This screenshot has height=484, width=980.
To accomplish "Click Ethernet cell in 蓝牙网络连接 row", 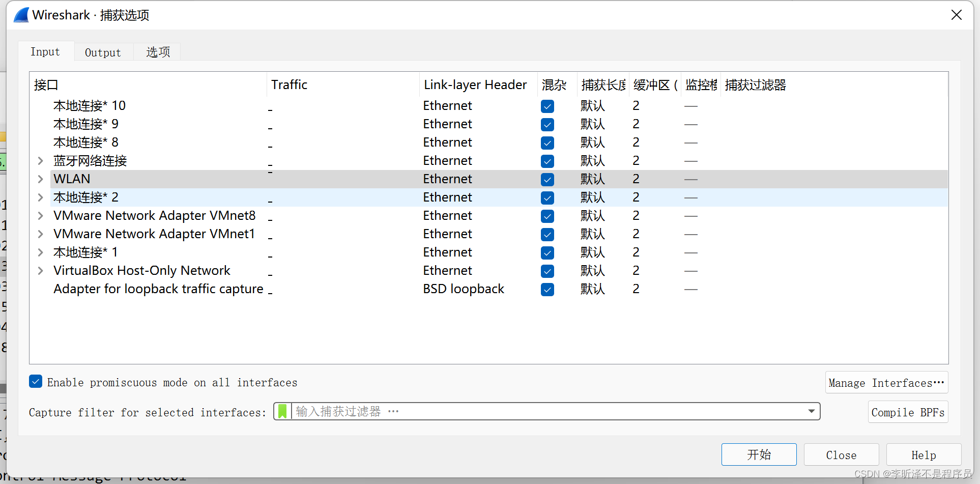I will click(448, 161).
